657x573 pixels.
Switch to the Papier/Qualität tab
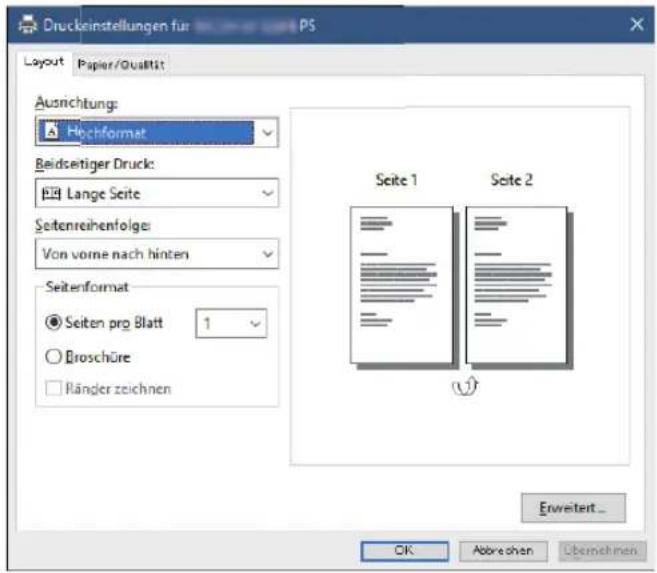click(121, 65)
